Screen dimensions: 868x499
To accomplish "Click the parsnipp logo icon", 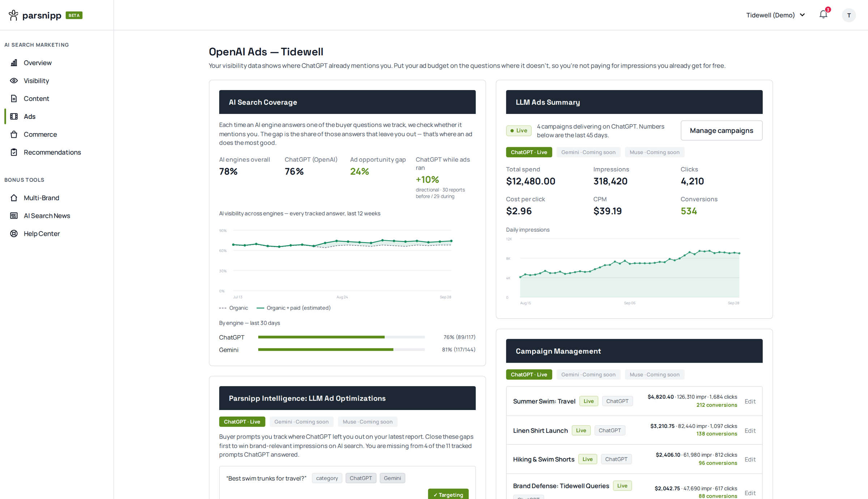I will click(13, 15).
